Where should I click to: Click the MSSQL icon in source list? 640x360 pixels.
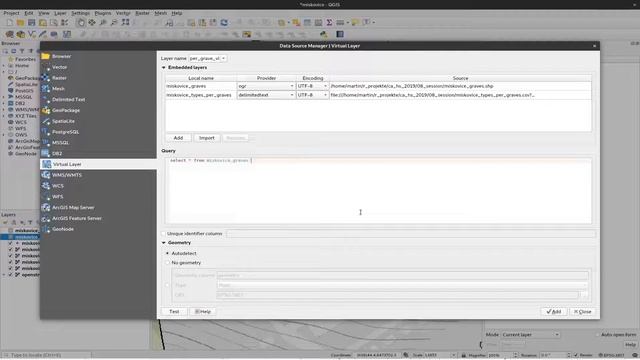tap(46, 142)
